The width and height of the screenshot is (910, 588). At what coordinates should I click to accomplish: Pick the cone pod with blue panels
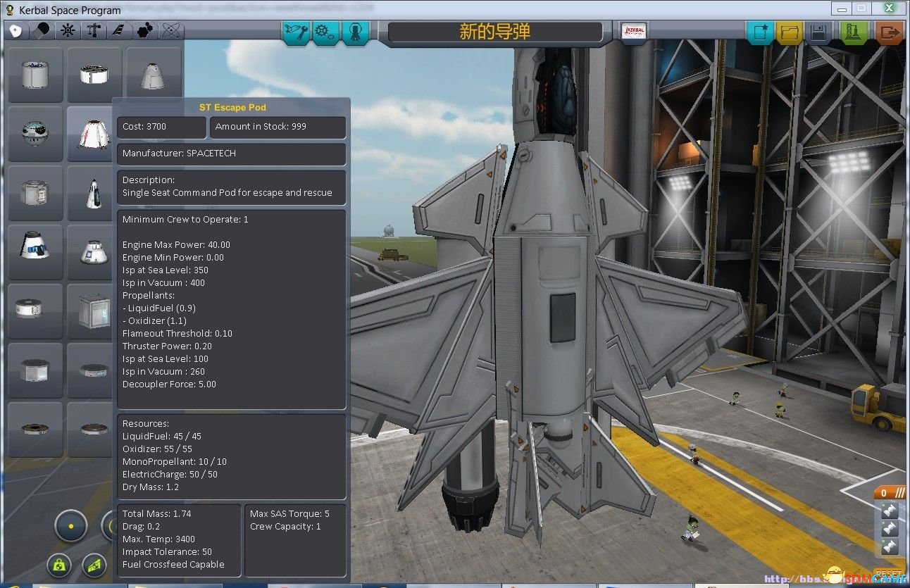(35, 252)
